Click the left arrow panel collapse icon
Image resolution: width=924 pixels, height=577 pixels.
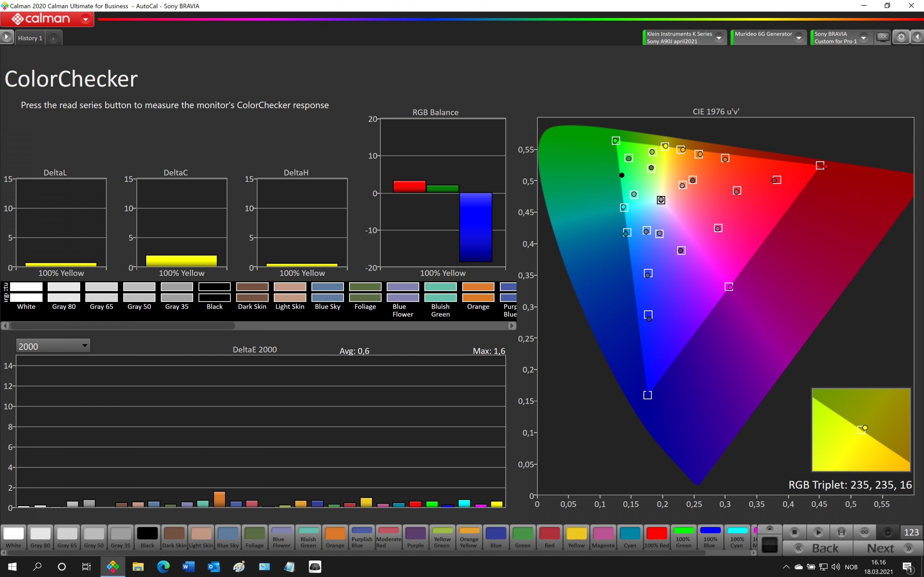[x=917, y=38]
